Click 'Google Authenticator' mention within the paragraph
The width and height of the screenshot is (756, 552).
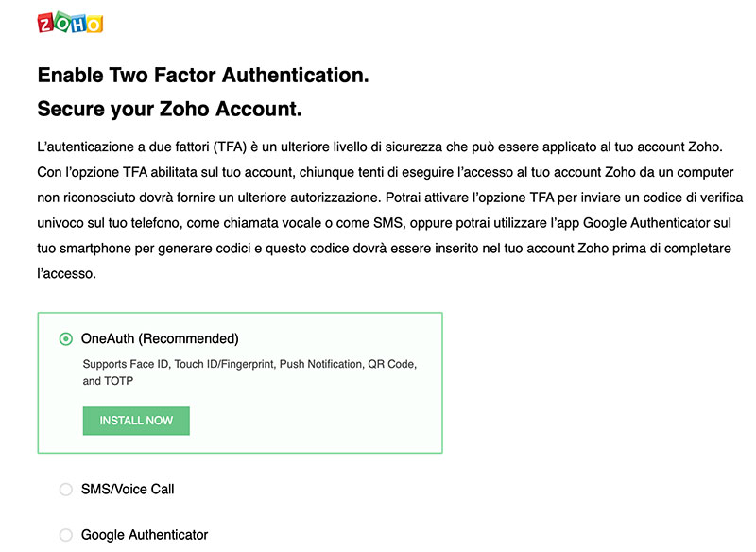(x=646, y=223)
